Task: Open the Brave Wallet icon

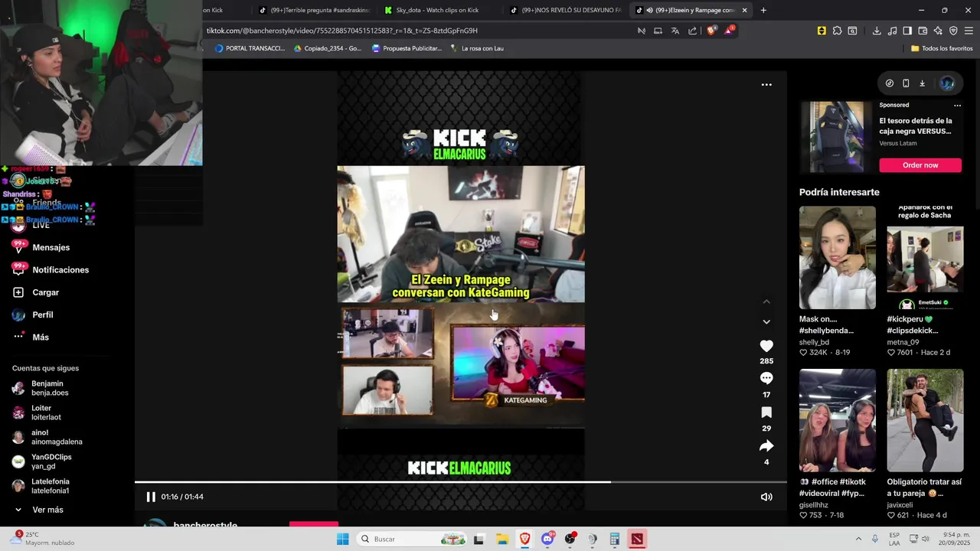Action: pos(923,31)
